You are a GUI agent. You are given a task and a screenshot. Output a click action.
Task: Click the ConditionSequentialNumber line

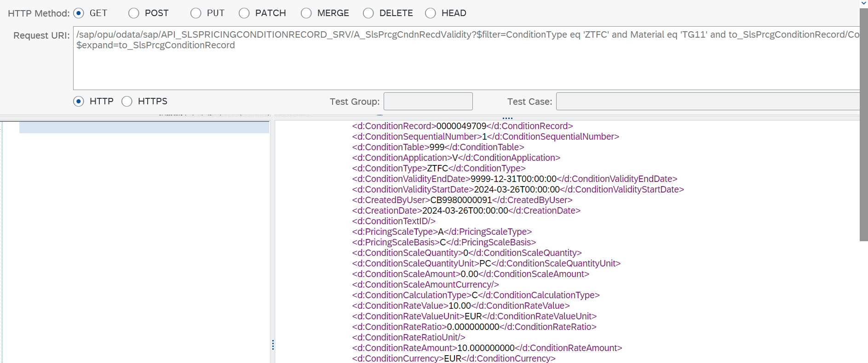pyautogui.click(x=486, y=136)
